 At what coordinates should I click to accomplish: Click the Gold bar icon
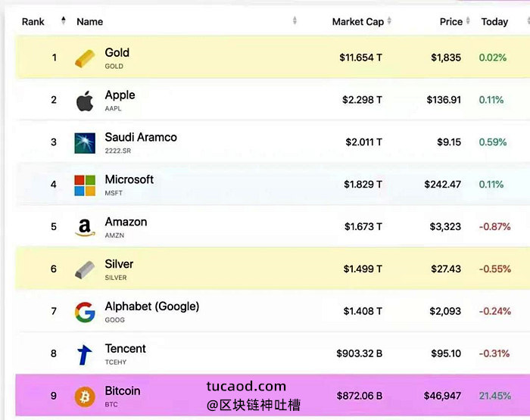[85, 58]
